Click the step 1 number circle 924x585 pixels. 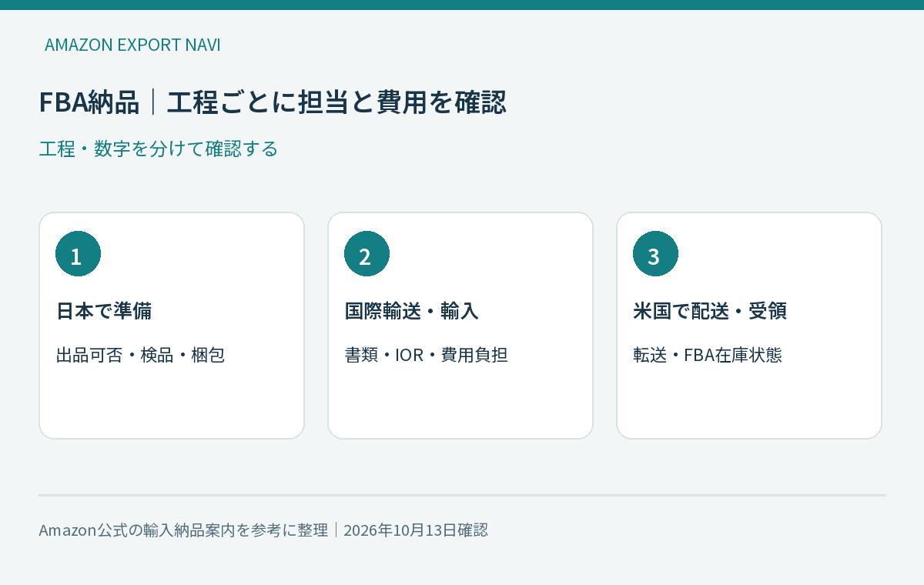pos(78,254)
